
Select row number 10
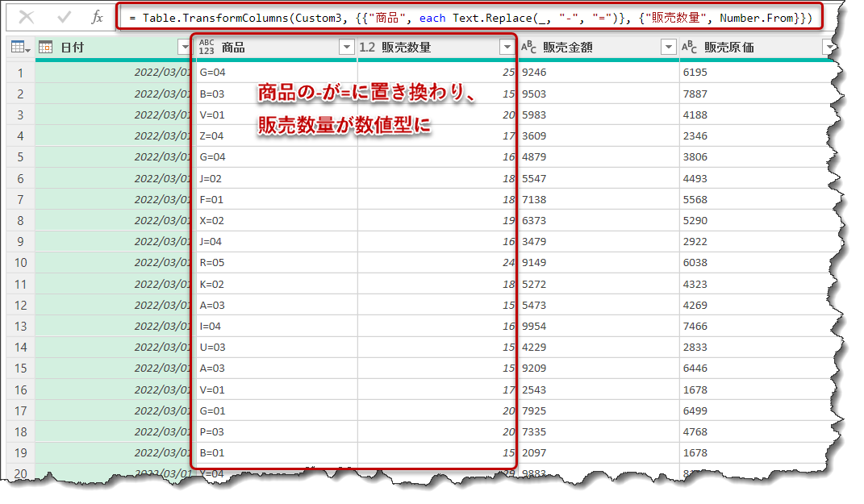click(20, 263)
